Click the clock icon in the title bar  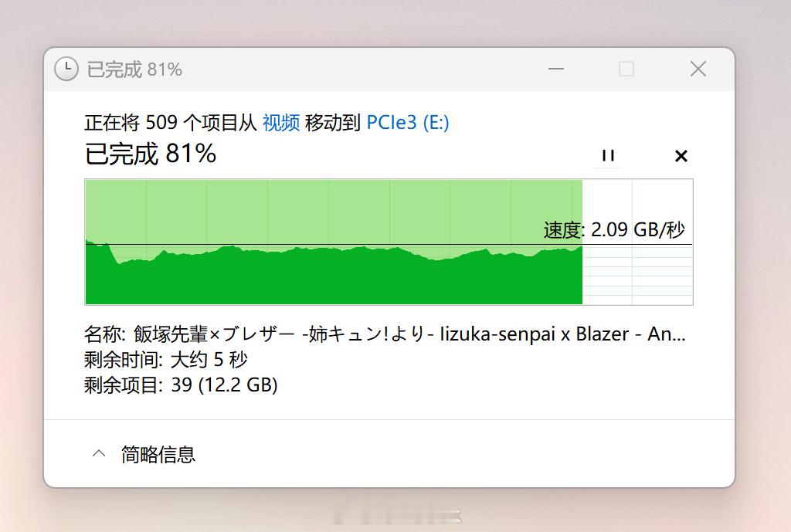(66, 69)
